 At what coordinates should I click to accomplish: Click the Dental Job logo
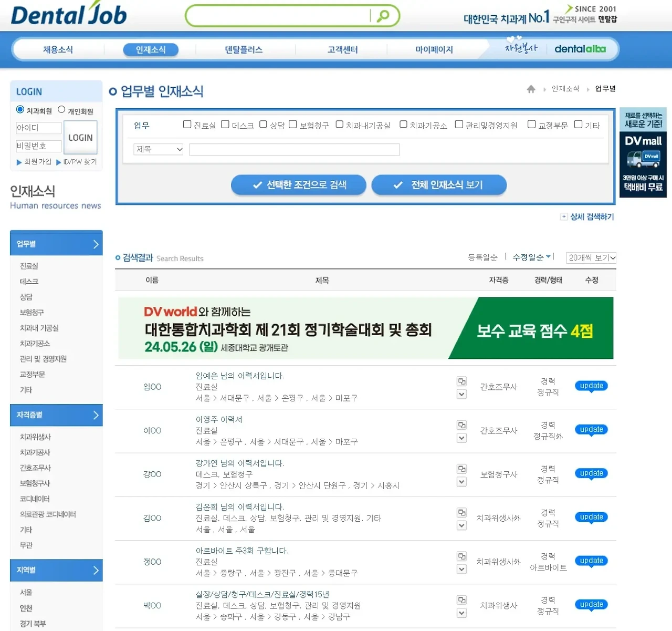(x=68, y=15)
